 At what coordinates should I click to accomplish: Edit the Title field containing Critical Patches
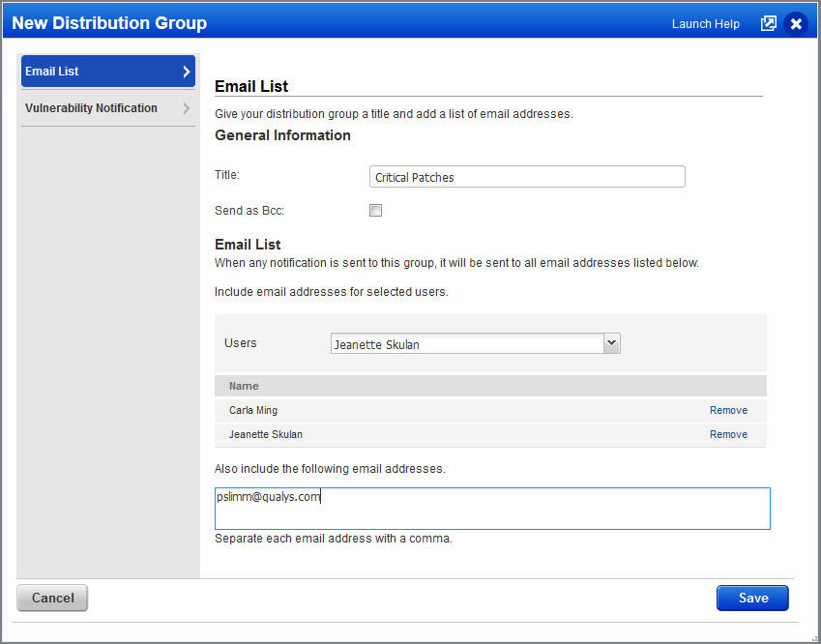tap(527, 177)
